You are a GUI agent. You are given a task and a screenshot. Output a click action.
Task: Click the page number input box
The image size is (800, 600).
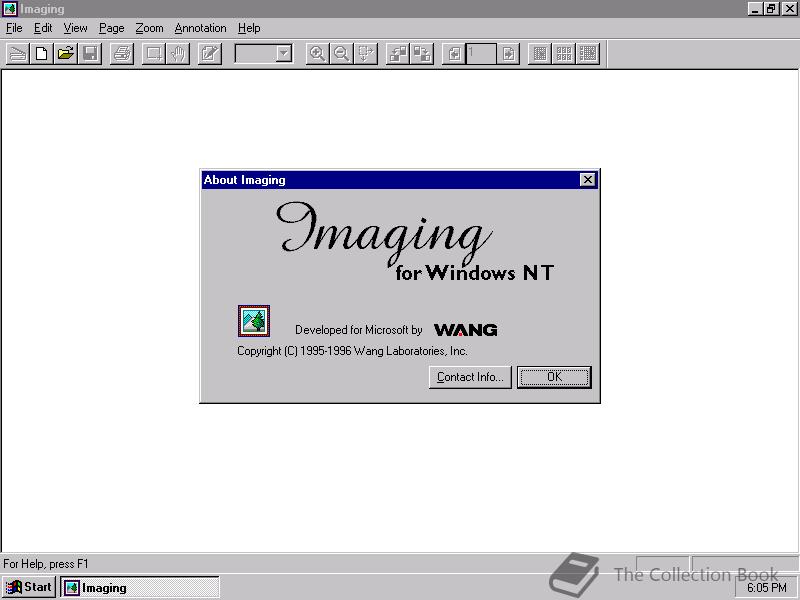(x=481, y=54)
